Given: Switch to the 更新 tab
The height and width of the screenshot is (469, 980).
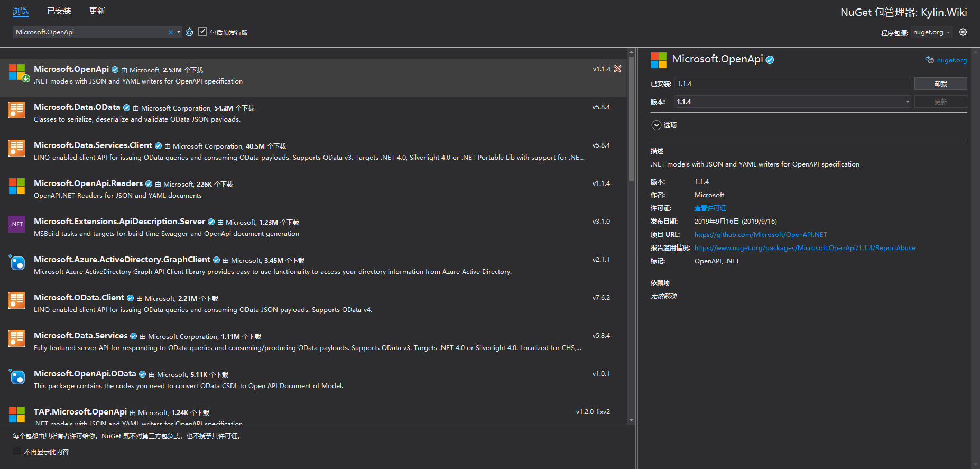Looking at the screenshot, I should 97,11.
